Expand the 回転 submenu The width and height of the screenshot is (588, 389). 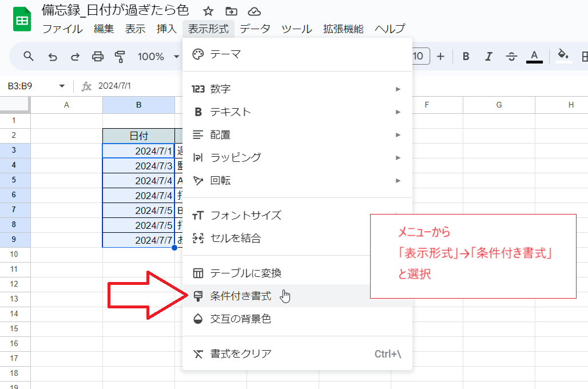pos(297,180)
